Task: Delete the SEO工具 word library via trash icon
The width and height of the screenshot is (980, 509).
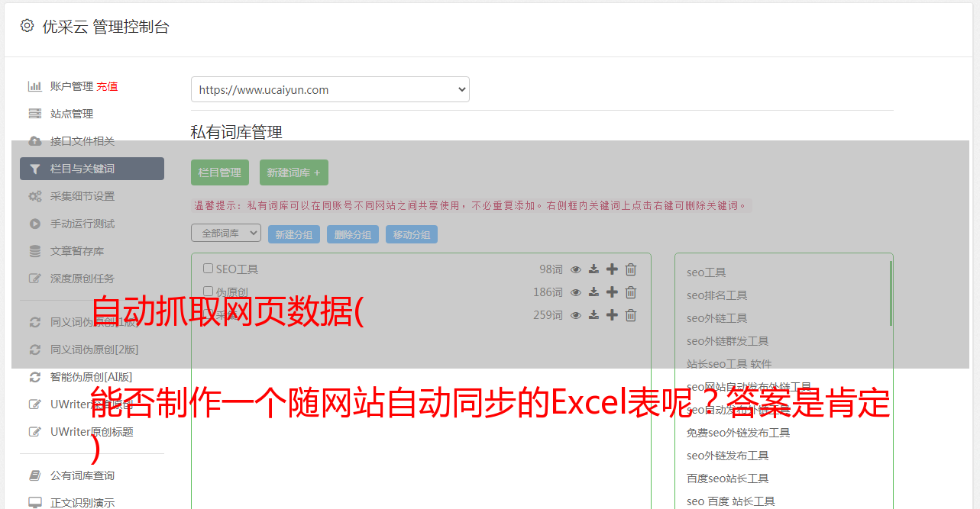Action: pos(631,269)
